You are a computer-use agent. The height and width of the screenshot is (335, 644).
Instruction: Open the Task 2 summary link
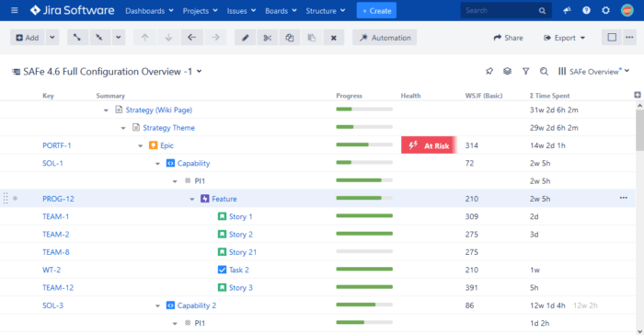[x=238, y=270]
